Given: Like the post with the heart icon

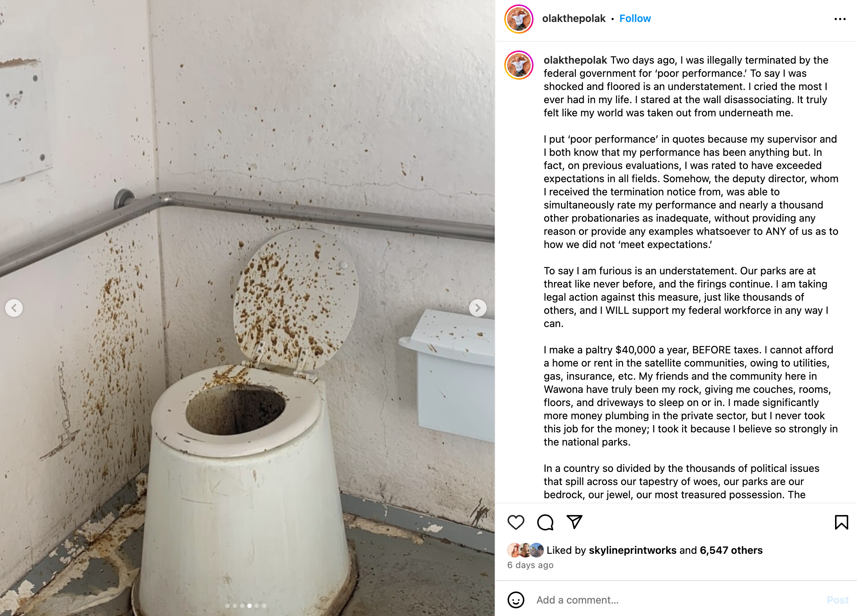Looking at the screenshot, I should coord(516,522).
